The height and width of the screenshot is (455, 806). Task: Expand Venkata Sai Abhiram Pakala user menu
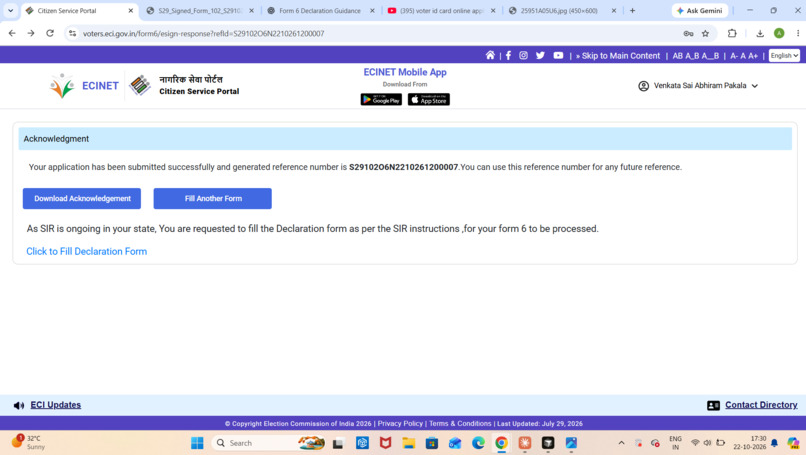(x=698, y=86)
